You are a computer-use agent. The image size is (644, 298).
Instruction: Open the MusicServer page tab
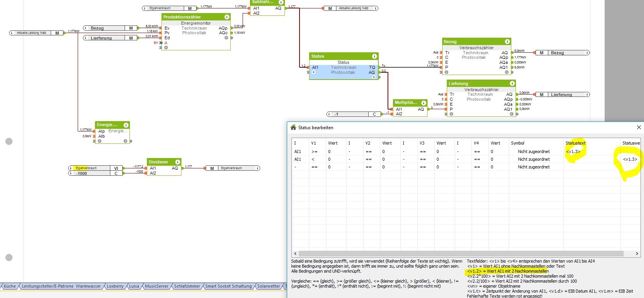coord(156,286)
